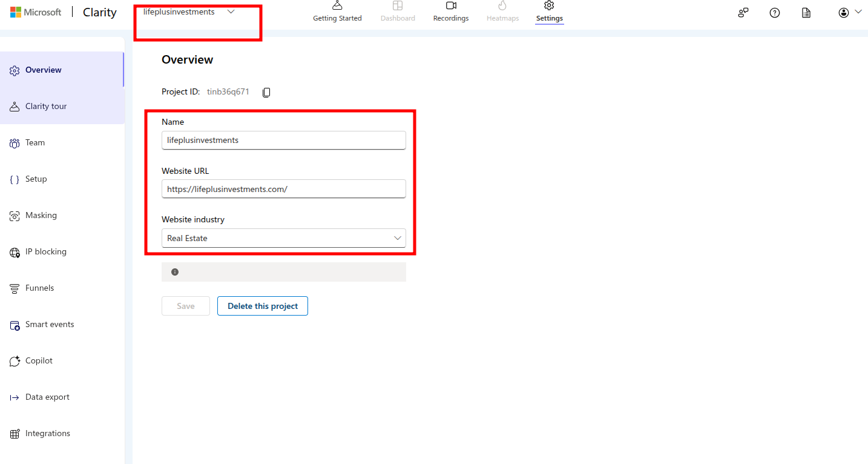Open Smart events settings
Screen dimensions: 868x464
(x=62, y=325)
